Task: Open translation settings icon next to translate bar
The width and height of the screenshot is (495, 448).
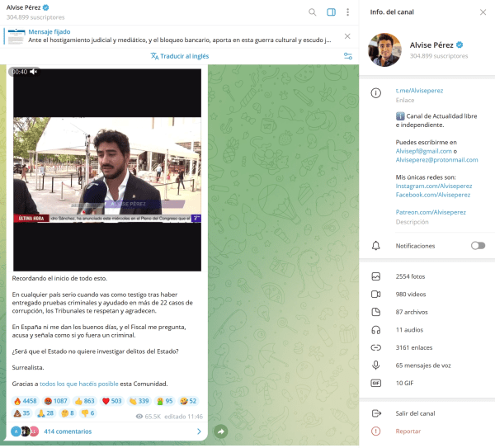Action: coord(347,56)
